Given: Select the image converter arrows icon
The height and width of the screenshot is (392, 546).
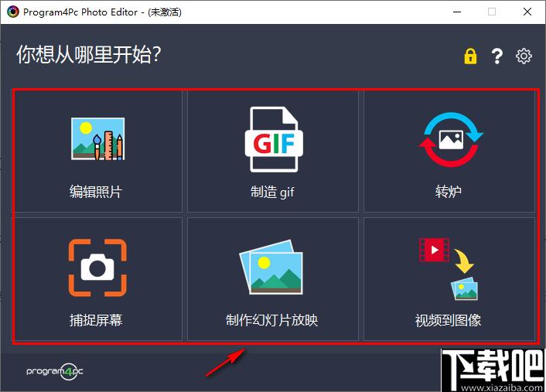Looking at the screenshot, I should (x=451, y=139).
